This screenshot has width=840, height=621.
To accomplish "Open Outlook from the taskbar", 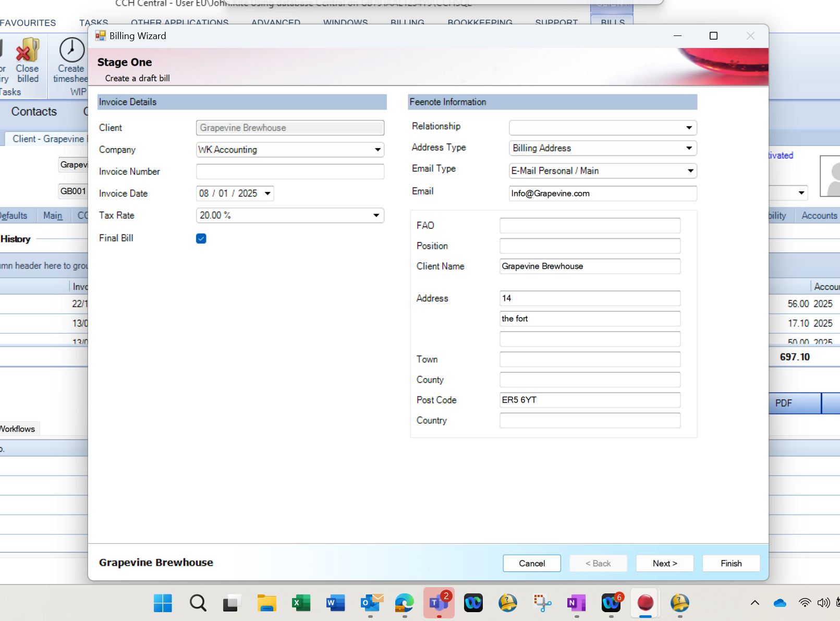I will pyautogui.click(x=370, y=603).
